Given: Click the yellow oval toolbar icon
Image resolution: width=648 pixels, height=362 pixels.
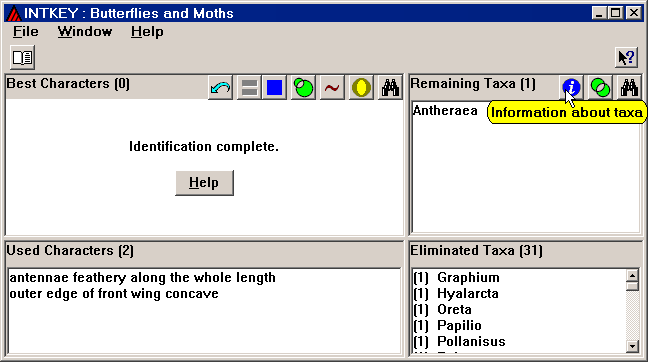Looking at the screenshot, I should pos(361,88).
